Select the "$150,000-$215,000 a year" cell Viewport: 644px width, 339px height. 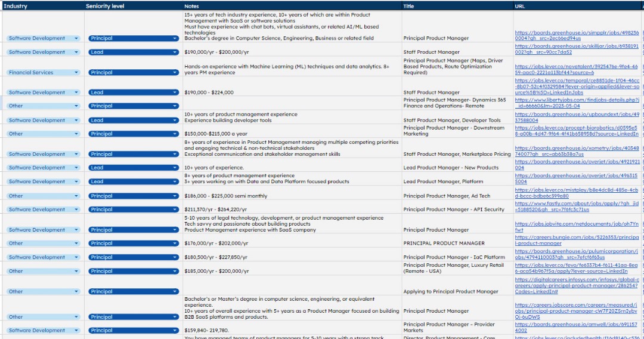click(x=292, y=131)
